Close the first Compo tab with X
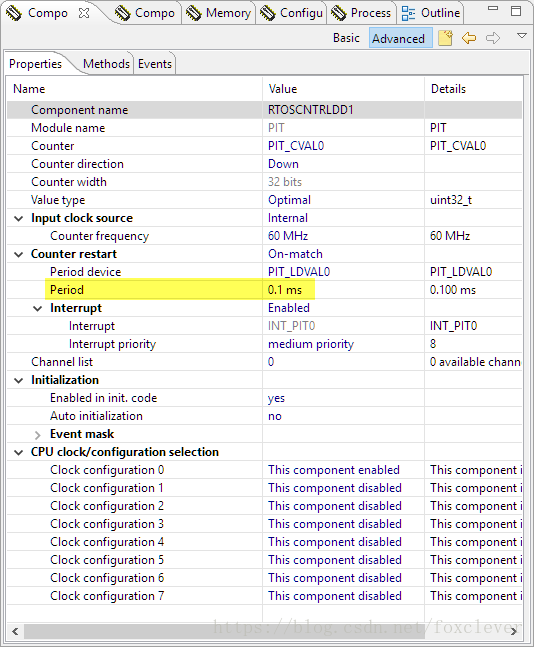The width and height of the screenshot is (534, 647). 84,13
